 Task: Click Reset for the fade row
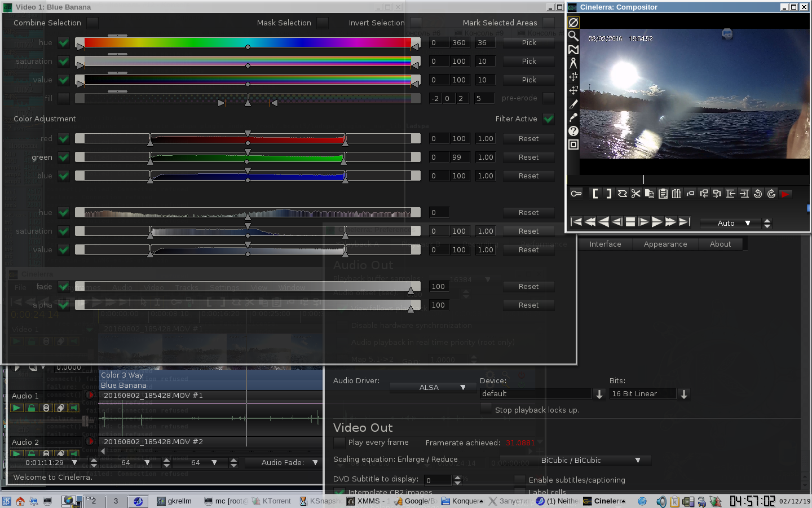tap(529, 287)
